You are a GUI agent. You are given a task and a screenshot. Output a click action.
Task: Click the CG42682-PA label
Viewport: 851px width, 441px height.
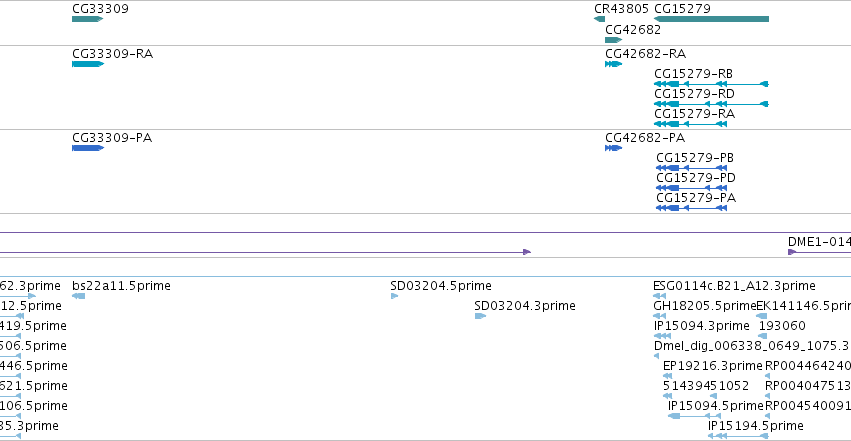pyautogui.click(x=645, y=138)
